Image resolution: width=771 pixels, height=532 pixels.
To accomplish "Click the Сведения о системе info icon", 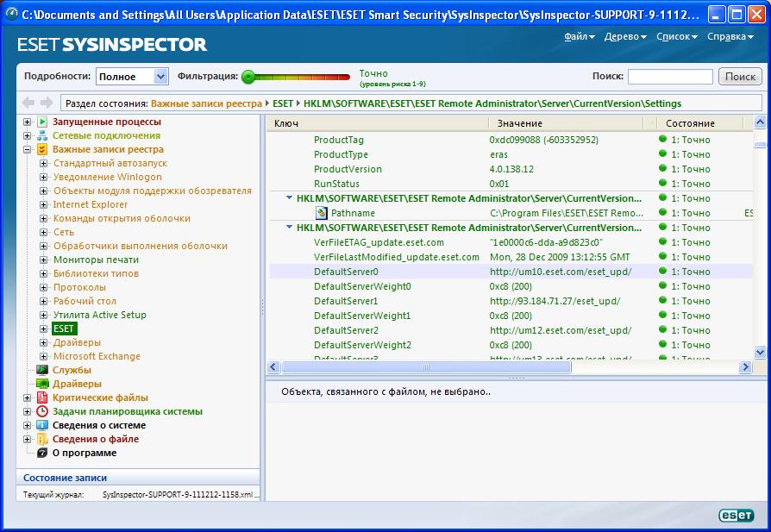I will [42, 425].
